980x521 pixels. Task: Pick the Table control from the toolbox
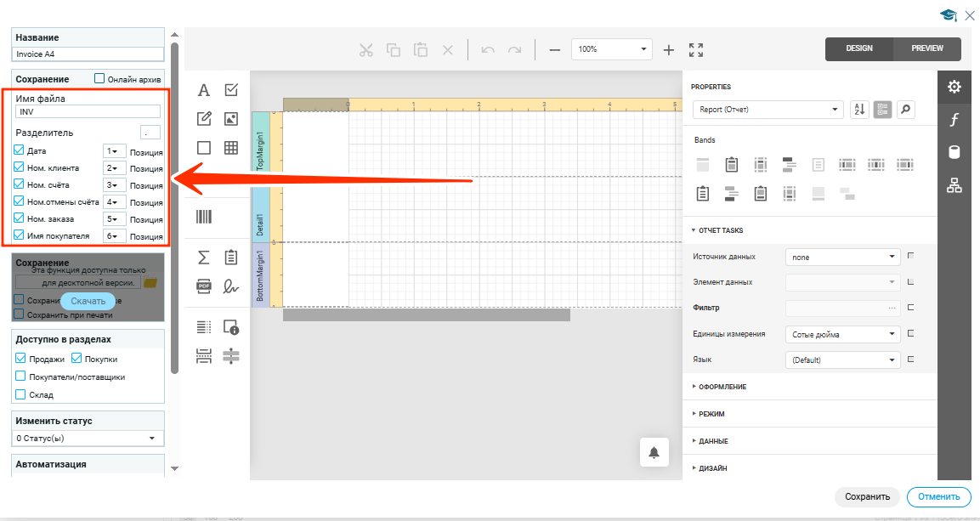230,147
